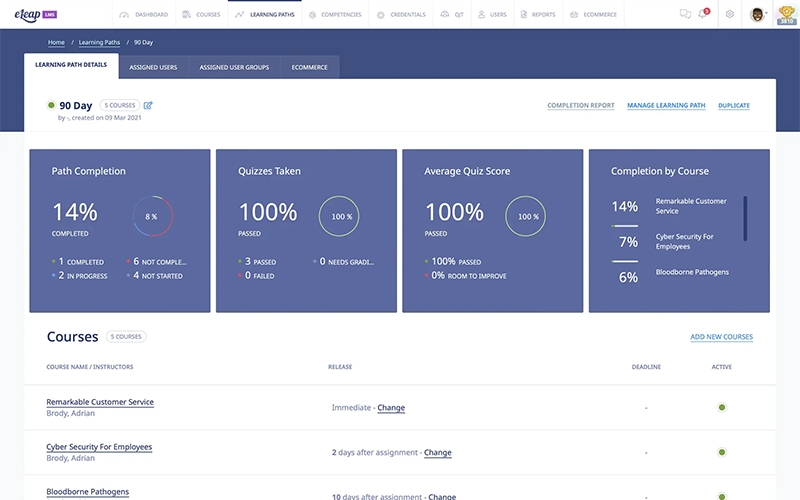Open the settings gear icon

click(730, 15)
